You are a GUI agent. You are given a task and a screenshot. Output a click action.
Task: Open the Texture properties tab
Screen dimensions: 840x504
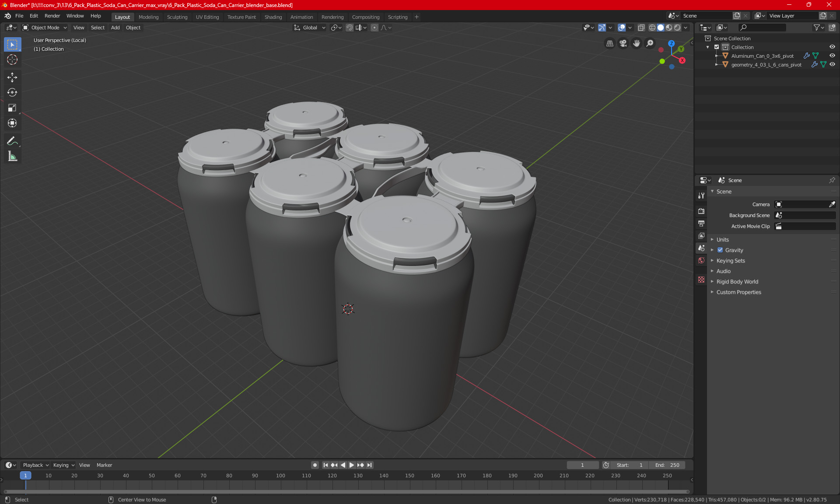pyautogui.click(x=701, y=280)
